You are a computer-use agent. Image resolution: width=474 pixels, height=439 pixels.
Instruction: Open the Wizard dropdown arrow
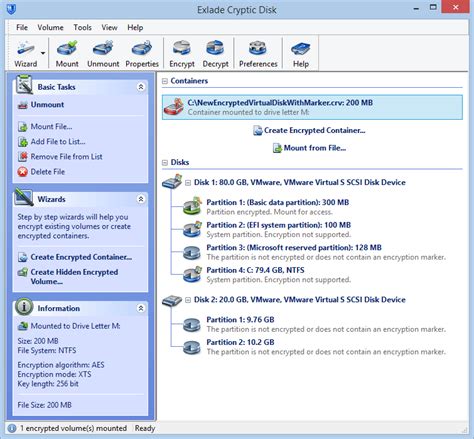coord(43,53)
